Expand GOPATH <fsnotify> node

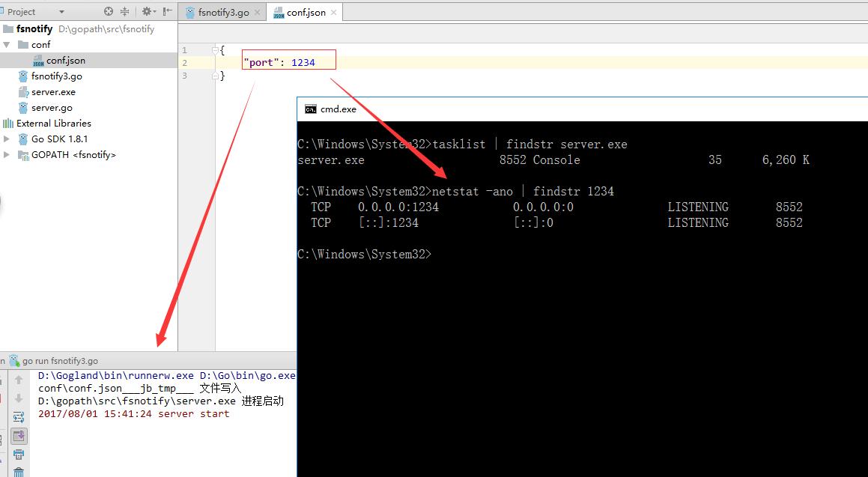pos(6,154)
